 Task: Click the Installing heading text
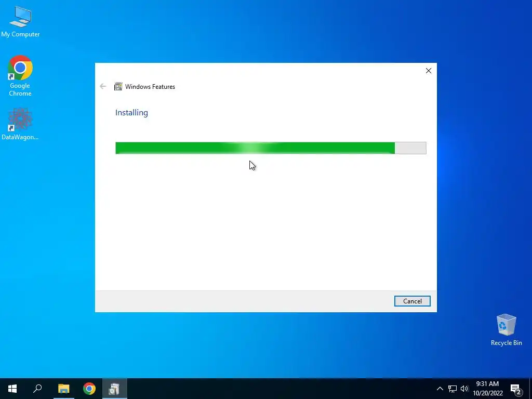[x=131, y=113]
